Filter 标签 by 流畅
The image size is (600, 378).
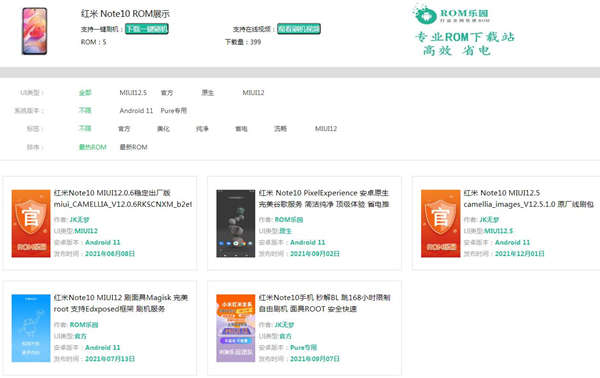280,129
